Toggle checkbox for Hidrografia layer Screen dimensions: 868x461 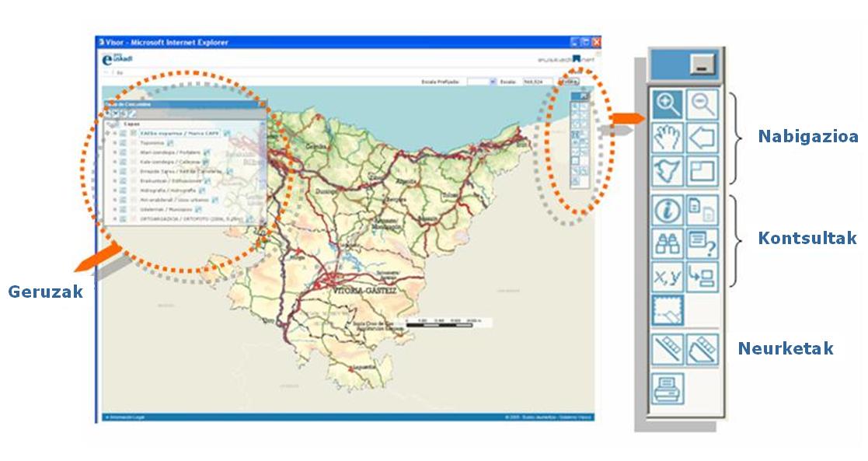coord(133,190)
